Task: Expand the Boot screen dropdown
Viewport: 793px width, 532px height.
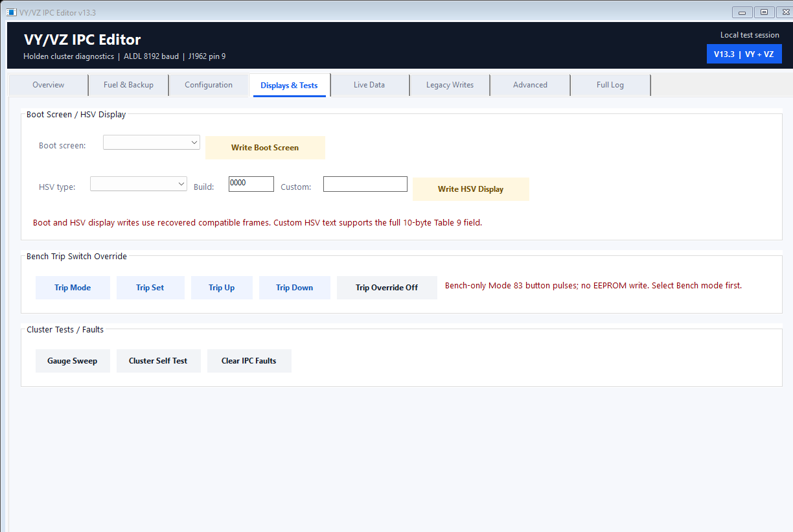Action: point(152,142)
